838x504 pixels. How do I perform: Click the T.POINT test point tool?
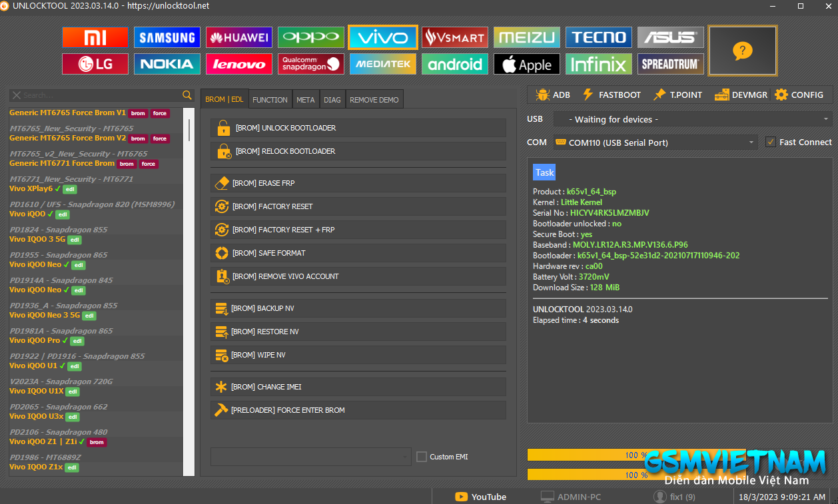677,95
